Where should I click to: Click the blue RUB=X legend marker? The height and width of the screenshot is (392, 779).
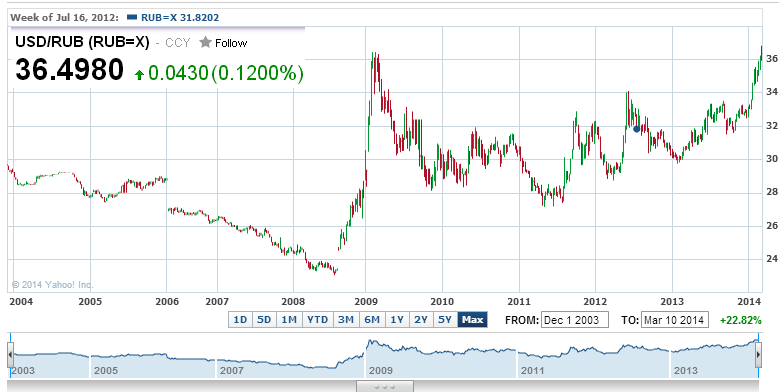coord(132,17)
